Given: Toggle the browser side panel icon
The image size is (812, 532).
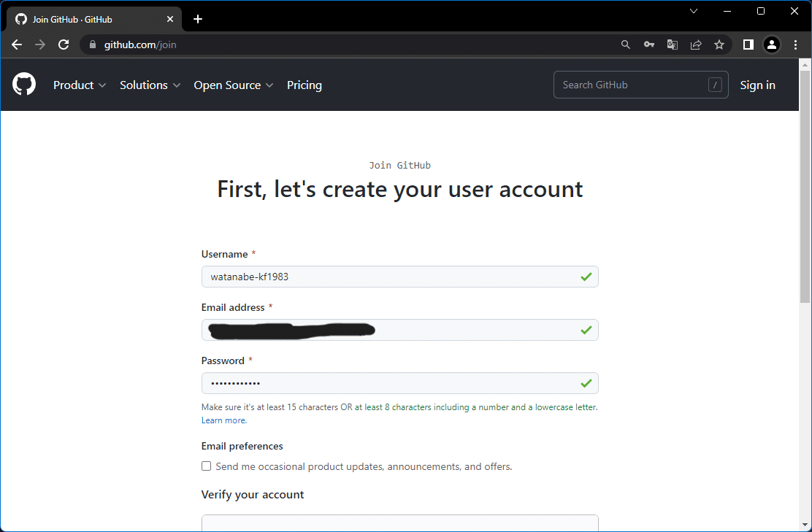Looking at the screenshot, I should [x=748, y=45].
